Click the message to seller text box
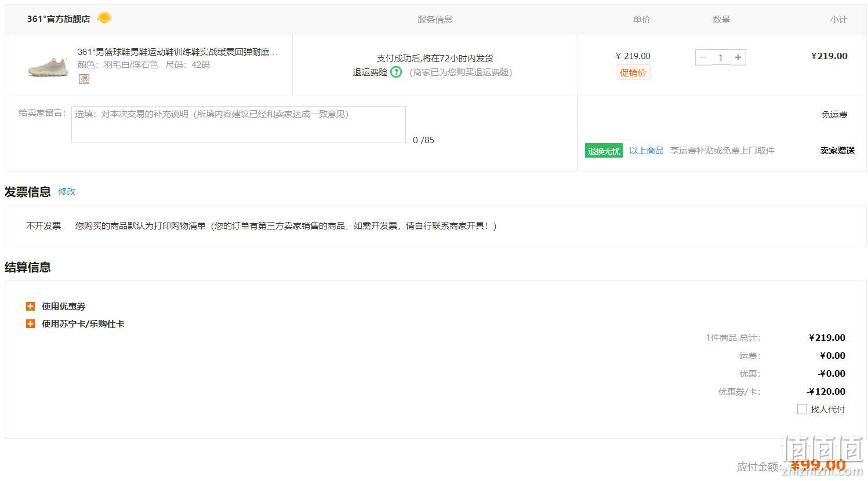The height and width of the screenshot is (481, 868). (x=238, y=125)
